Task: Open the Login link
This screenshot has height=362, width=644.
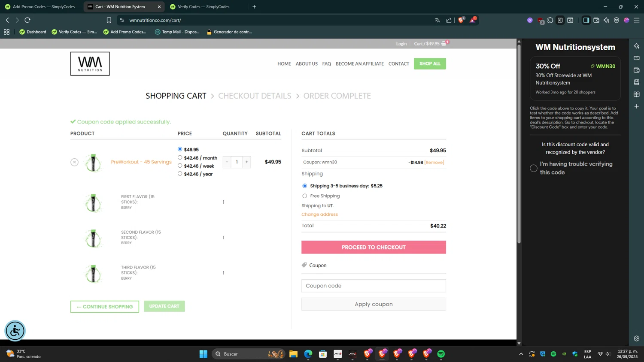Action: (x=401, y=44)
